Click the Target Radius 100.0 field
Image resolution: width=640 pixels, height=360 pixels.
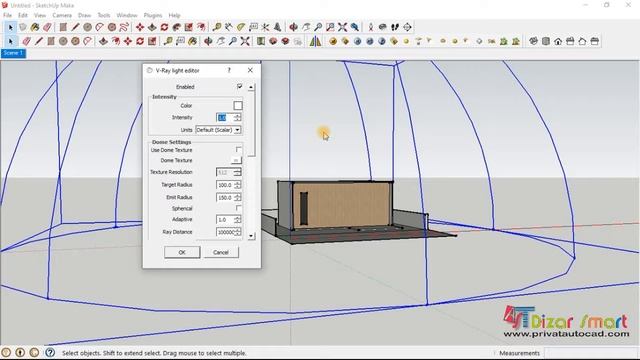click(x=225, y=185)
